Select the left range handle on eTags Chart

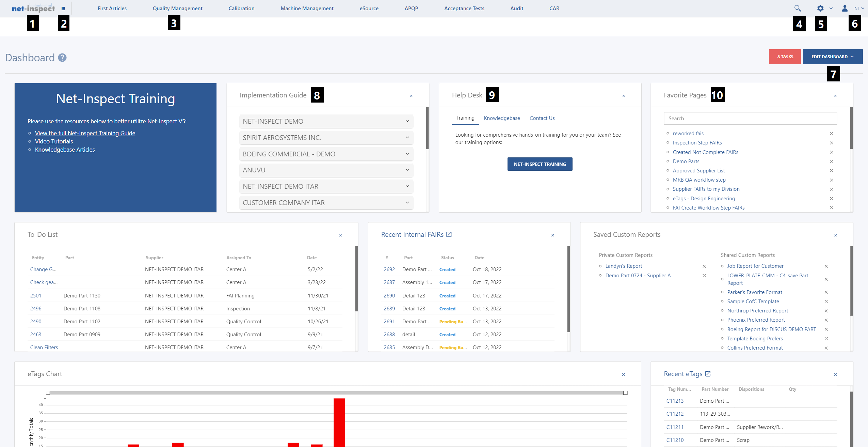[48, 392]
